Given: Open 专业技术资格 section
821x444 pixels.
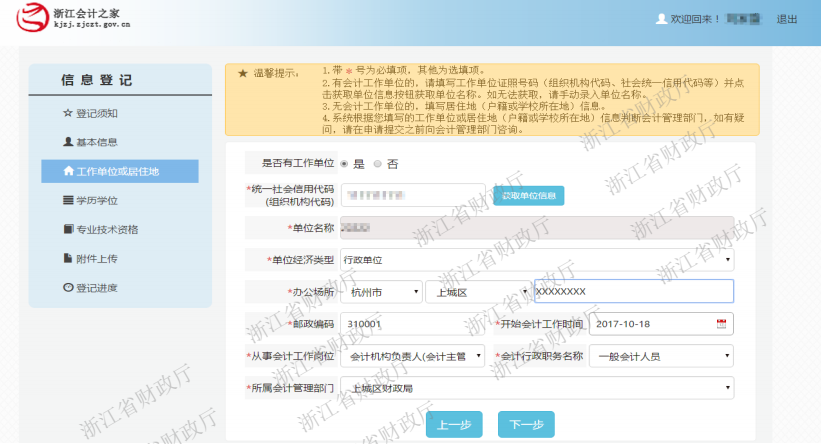Looking at the screenshot, I should click(x=107, y=229).
